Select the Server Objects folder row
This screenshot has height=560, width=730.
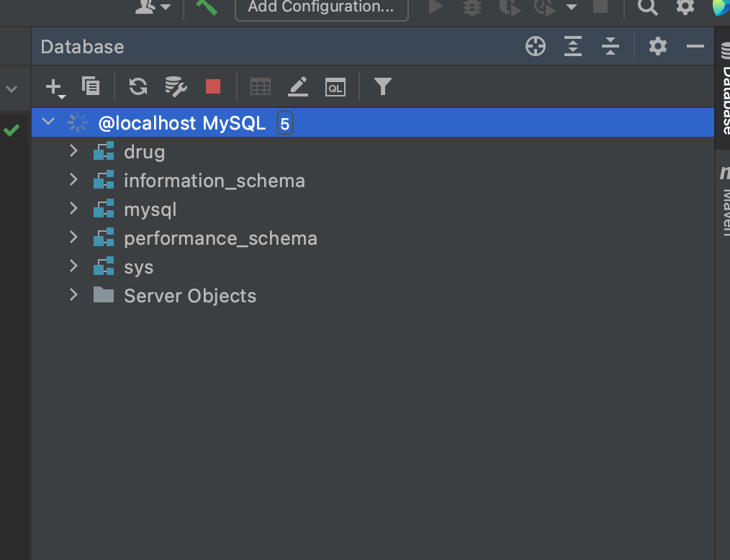pos(372,296)
